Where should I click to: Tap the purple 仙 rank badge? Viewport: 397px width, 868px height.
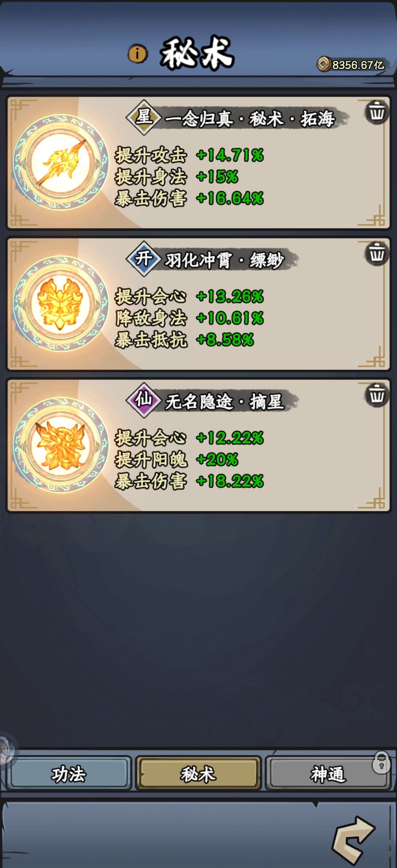[x=144, y=400]
